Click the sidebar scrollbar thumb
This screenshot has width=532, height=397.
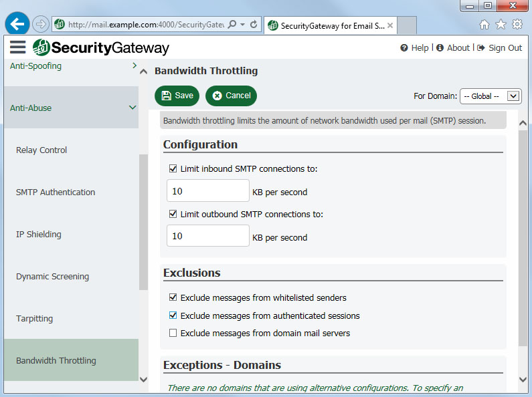pos(143,222)
